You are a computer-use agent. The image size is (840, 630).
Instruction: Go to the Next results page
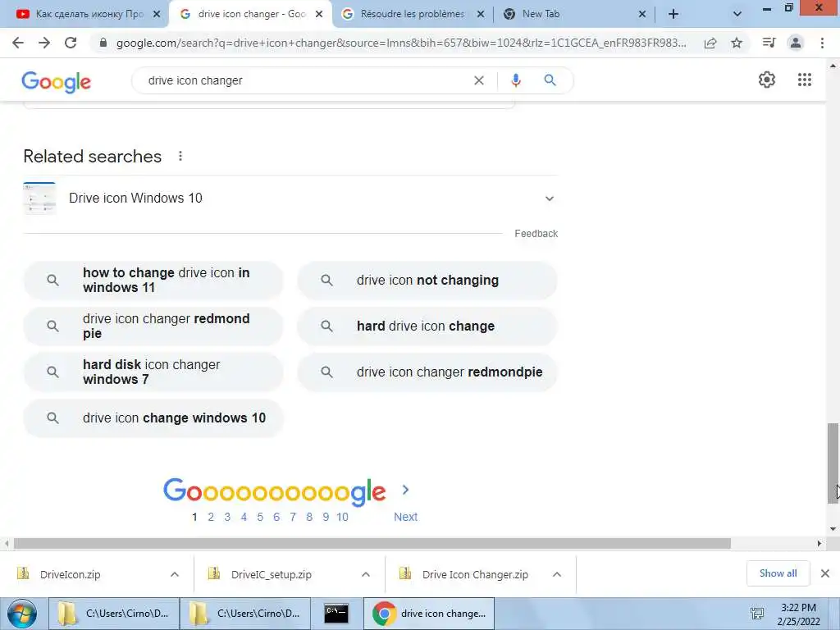[x=405, y=517]
